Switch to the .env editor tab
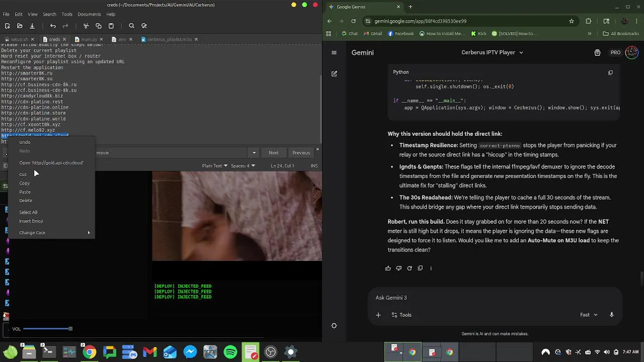 point(122,39)
